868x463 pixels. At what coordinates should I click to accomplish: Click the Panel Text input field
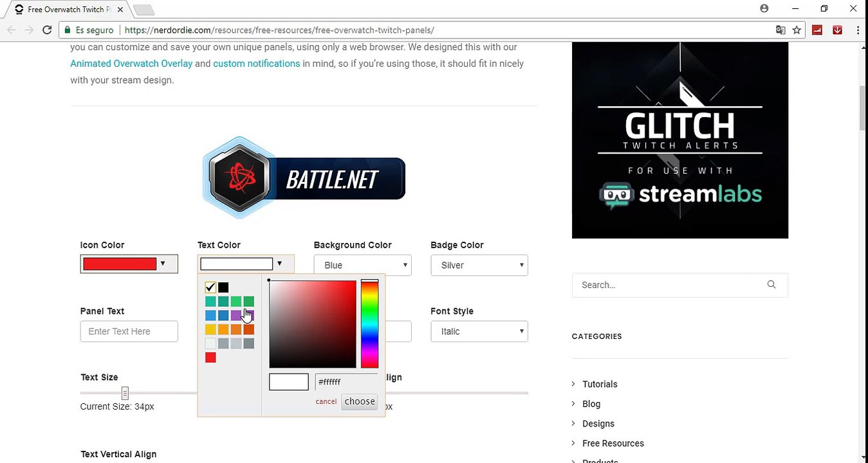(129, 331)
